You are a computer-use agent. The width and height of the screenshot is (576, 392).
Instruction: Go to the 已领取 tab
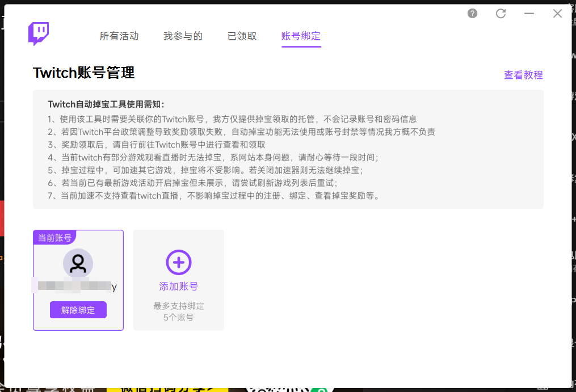tap(242, 36)
